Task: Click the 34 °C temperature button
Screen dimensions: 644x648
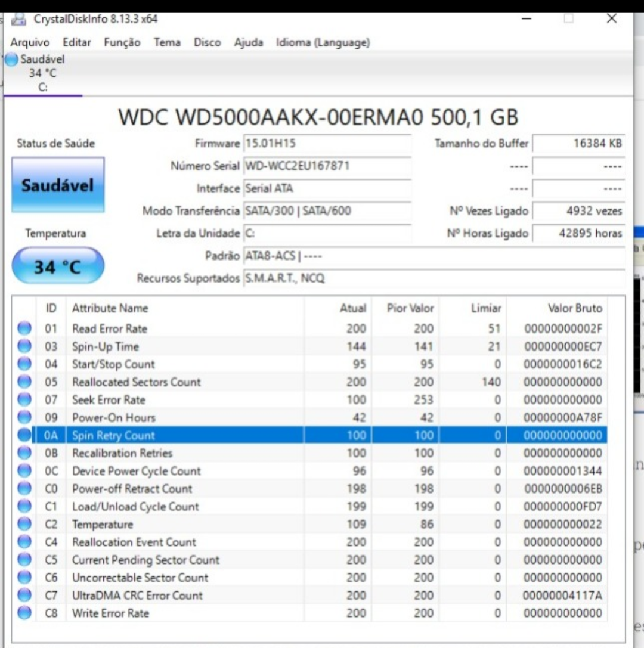Action: click(x=58, y=266)
